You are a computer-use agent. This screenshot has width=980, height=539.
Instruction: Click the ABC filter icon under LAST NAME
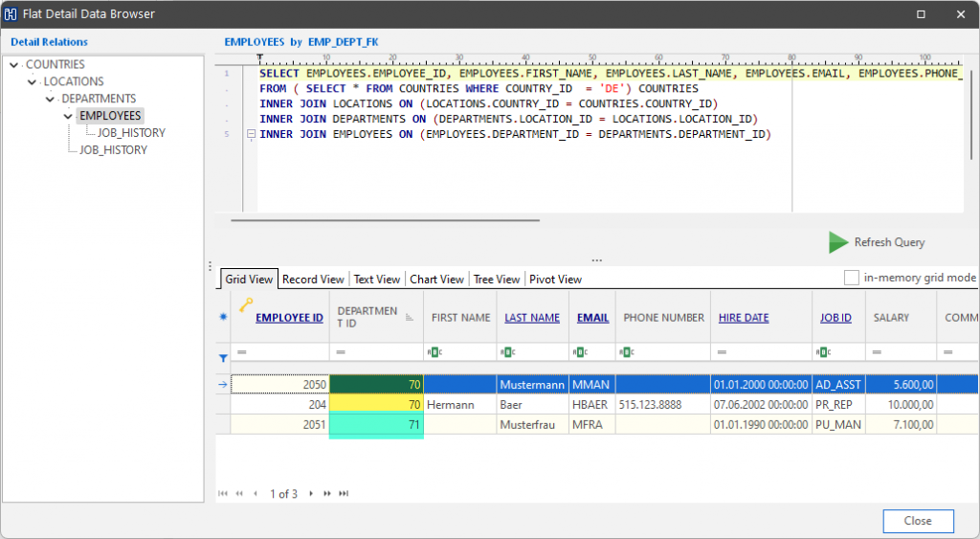click(507, 352)
